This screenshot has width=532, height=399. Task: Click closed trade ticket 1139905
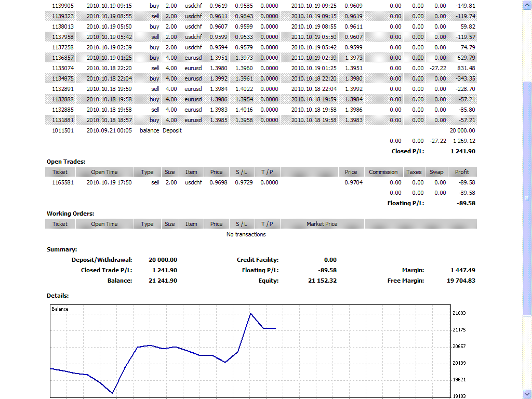[x=63, y=6]
